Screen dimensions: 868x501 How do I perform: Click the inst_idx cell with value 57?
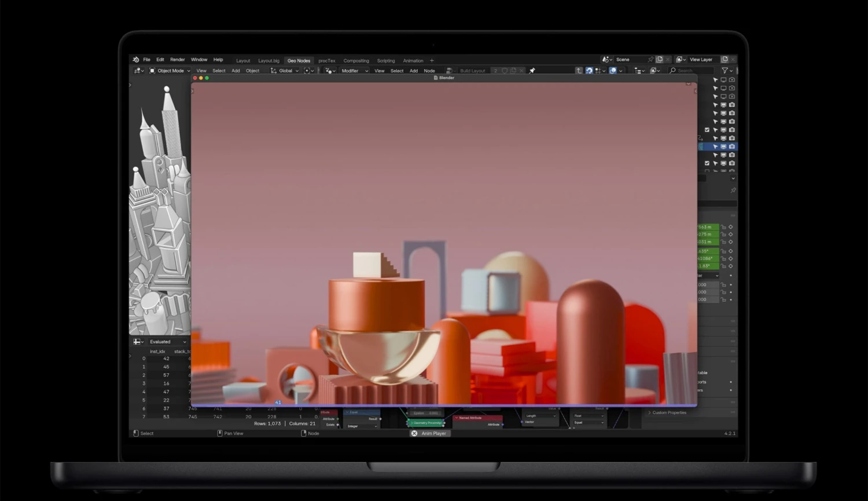coord(166,375)
